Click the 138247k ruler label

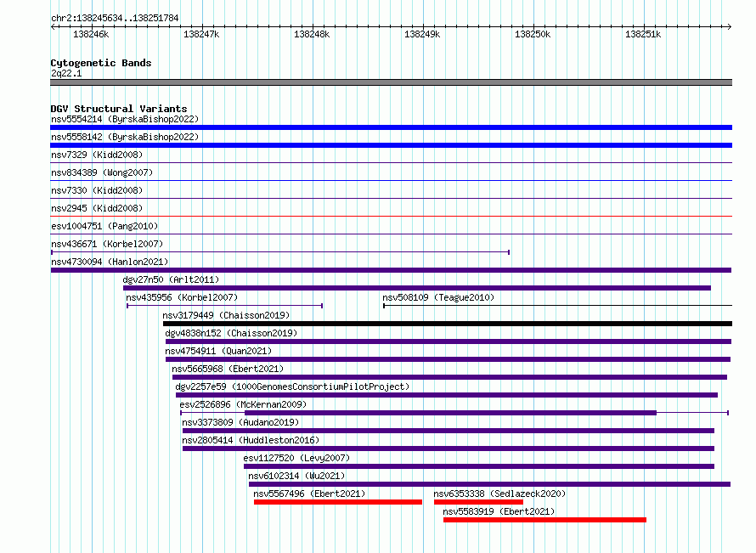pos(201,34)
